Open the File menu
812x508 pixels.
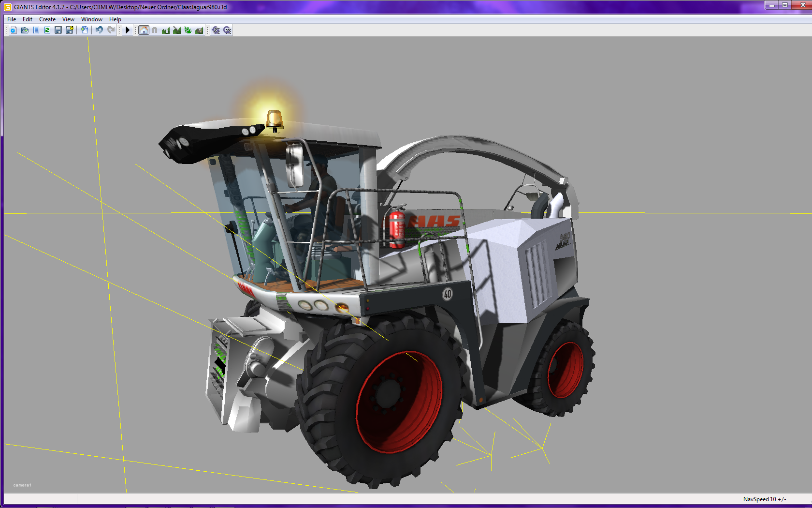pos(12,19)
